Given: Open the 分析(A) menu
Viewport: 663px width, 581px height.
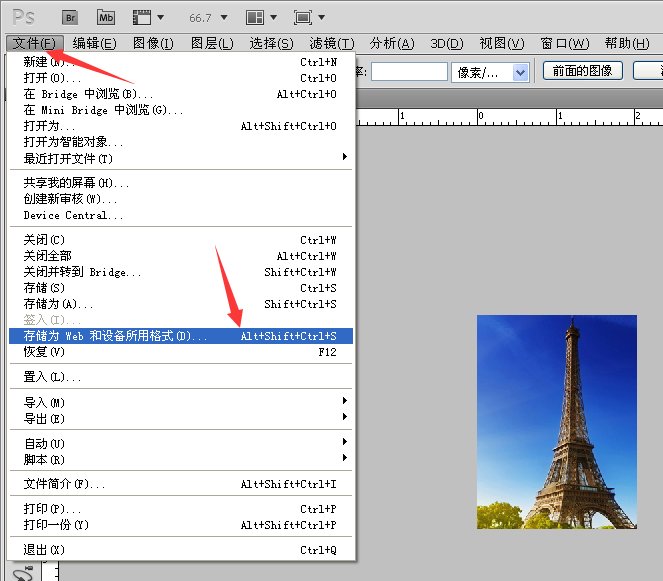Looking at the screenshot, I should (392, 43).
